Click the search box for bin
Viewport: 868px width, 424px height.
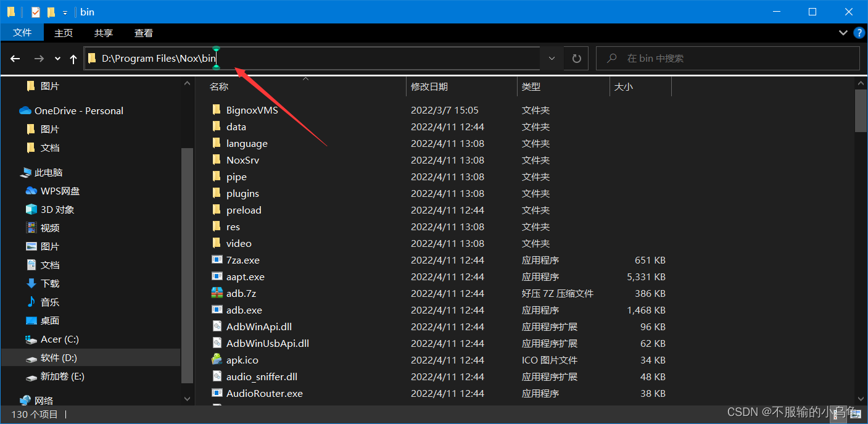coord(727,59)
